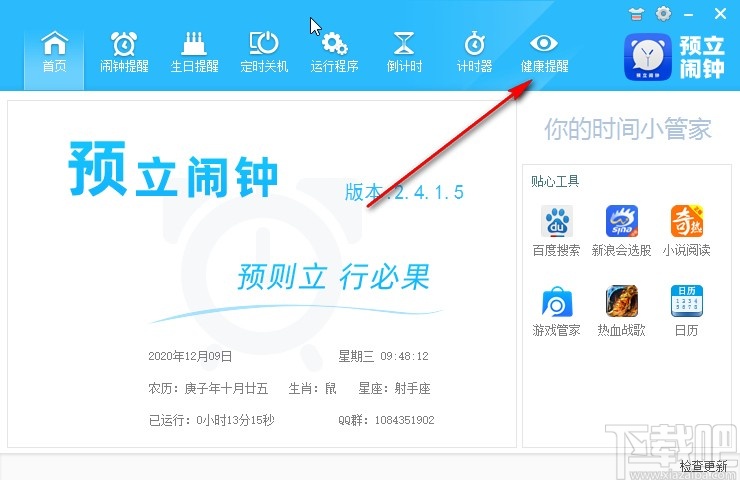This screenshot has width=740, height=480.
Task: Open settings gear in title bar
Action: point(664,14)
